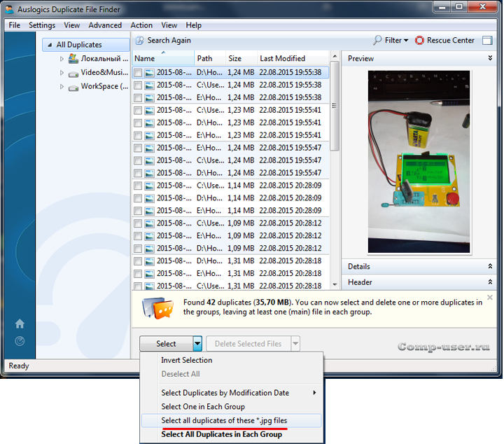Click the Search Again button label
Screen dimensions: 504x444
(x=169, y=41)
